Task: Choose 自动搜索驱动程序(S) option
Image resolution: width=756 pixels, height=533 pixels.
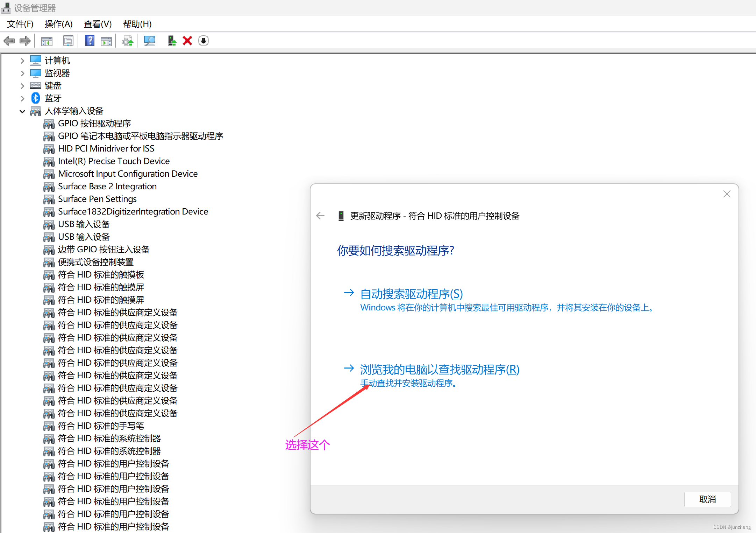Action: pyautogui.click(x=411, y=294)
